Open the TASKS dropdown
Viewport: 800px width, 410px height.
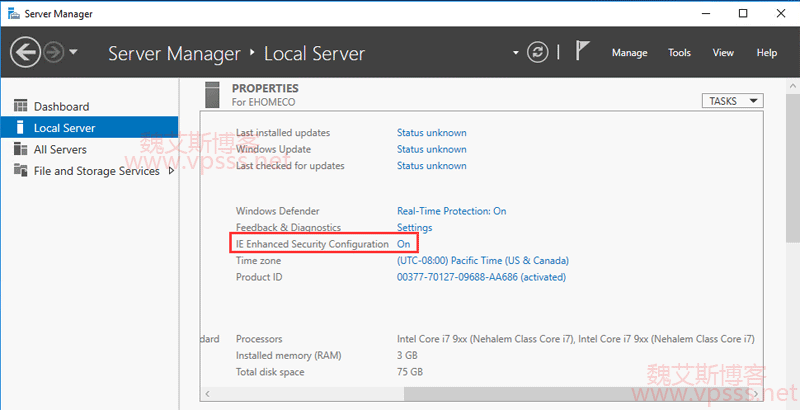pos(733,101)
